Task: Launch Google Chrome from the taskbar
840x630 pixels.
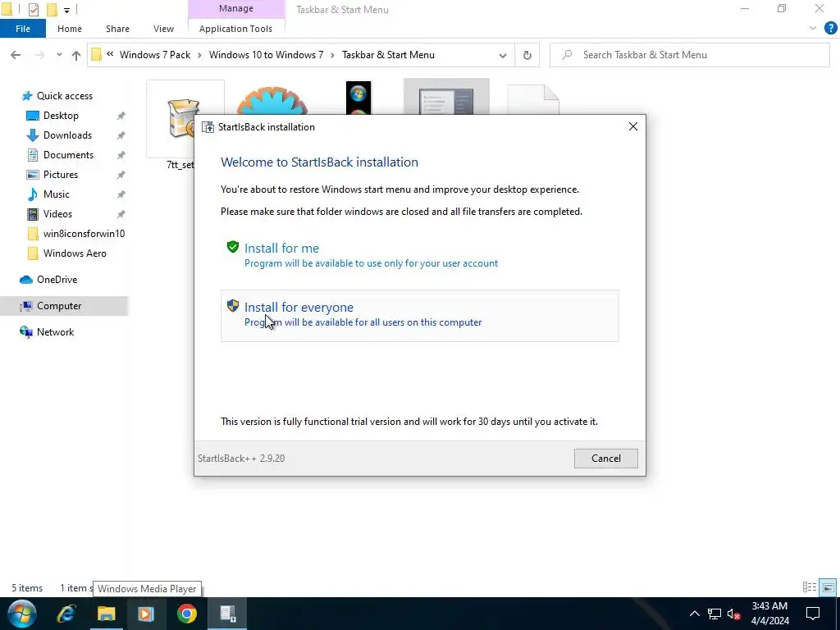Action: [187, 614]
